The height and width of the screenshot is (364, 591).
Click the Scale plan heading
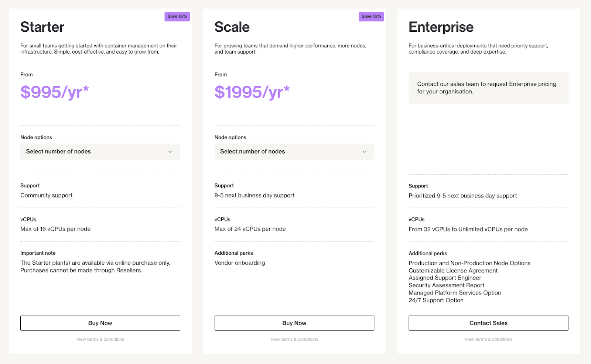(x=232, y=27)
